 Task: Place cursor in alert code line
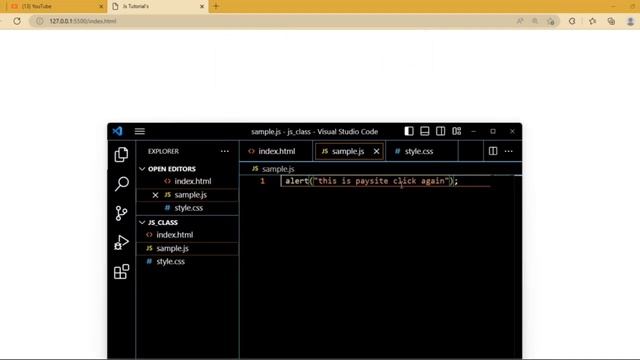coord(371,181)
